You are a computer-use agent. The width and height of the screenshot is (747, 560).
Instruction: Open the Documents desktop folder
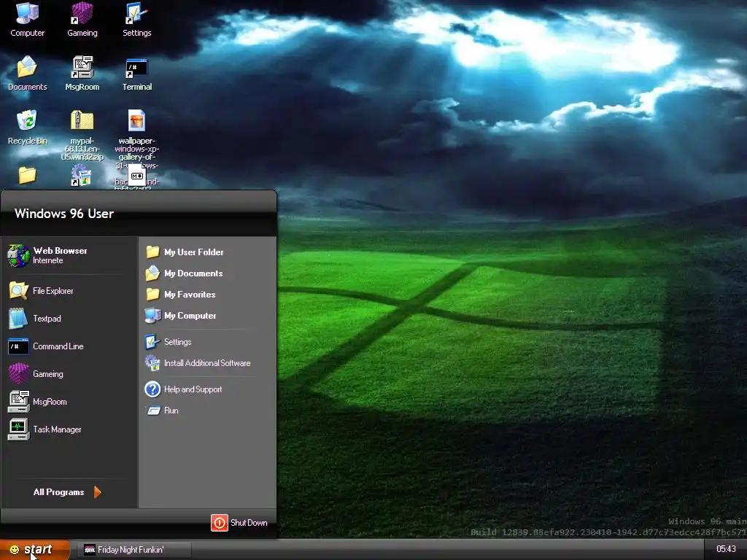click(27, 73)
